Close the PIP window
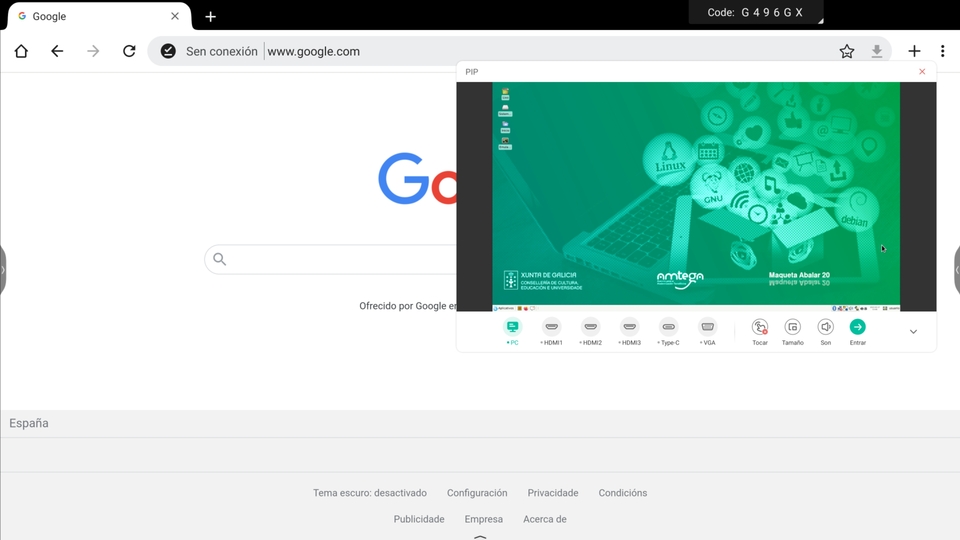Screen dimensions: 960x540 coord(922,72)
